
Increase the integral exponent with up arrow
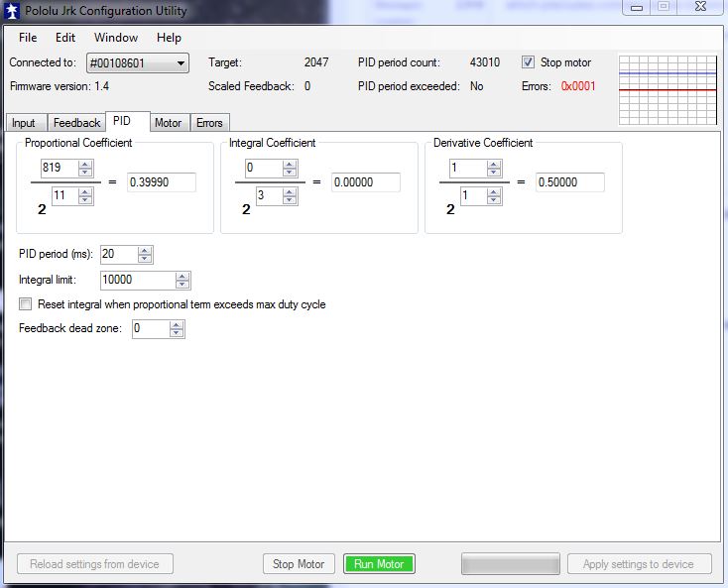pyautogui.click(x=290, y=191)
